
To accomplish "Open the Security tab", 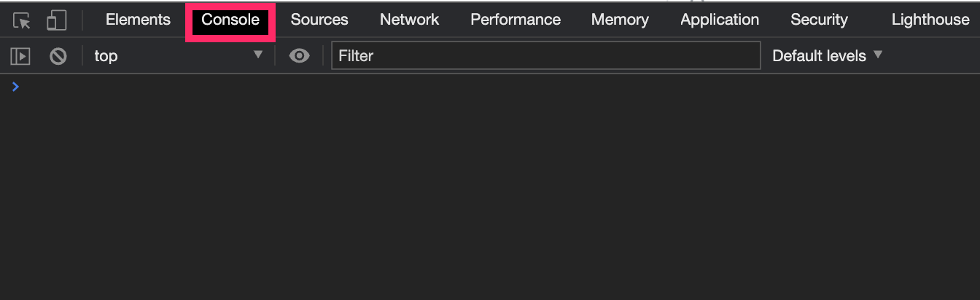I will click(x=819, y=20).
